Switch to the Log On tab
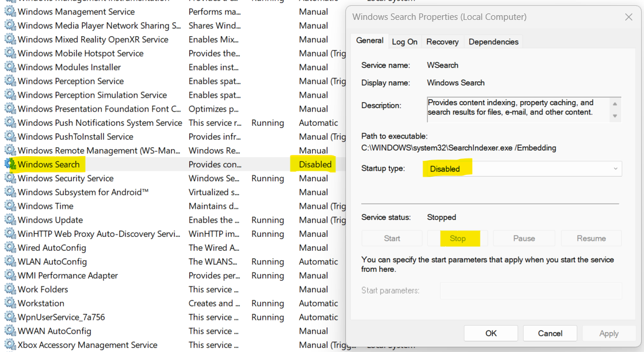This screenshot has width=644, height=352. point(404,42)
